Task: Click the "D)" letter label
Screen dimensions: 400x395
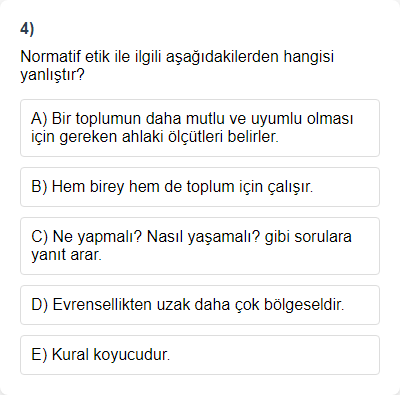Action: click(40, 305)
